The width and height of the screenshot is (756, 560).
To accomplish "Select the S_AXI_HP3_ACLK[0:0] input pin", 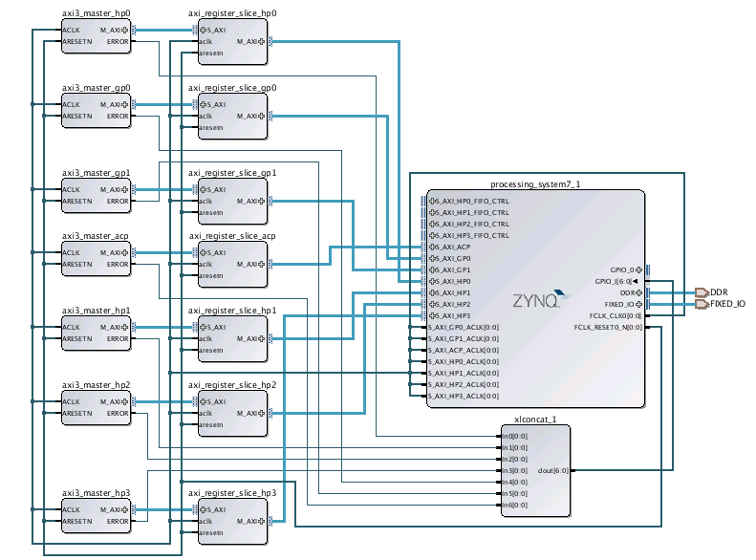I will click(x=463, y=396).
